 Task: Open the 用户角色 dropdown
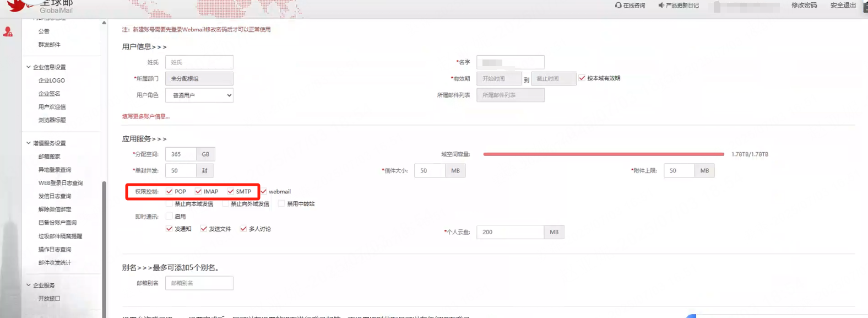[x=199, y=95]
